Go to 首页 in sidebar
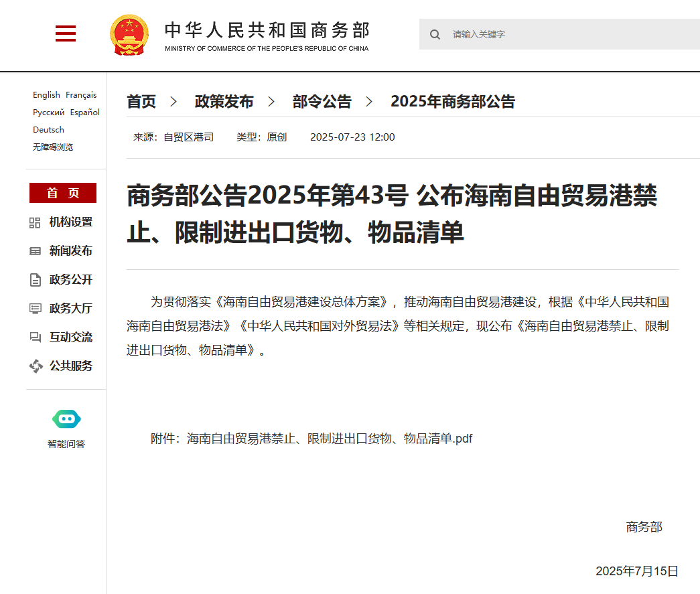Image resolution: width=700 pixels, height=594 pixels. coord(63,193)
